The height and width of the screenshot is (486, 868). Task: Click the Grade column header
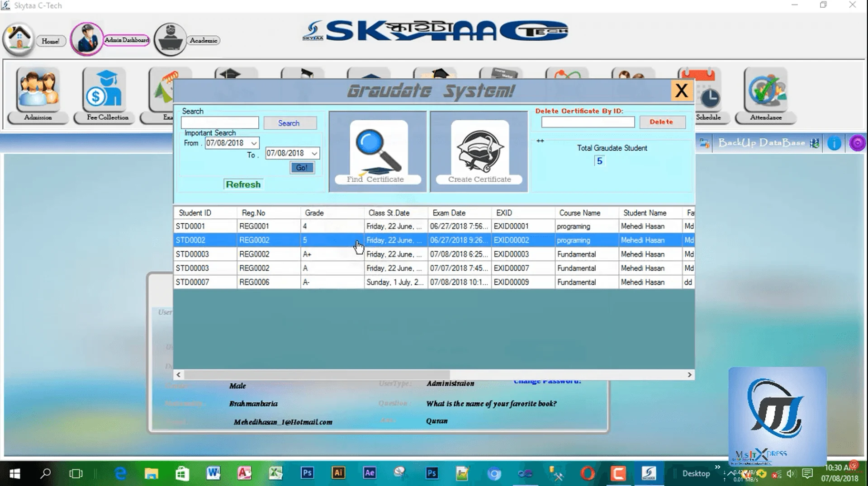[332, 213]
